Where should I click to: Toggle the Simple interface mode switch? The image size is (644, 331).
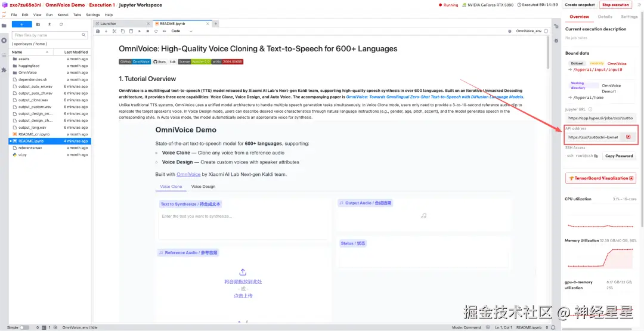click(x=24, y=327)
